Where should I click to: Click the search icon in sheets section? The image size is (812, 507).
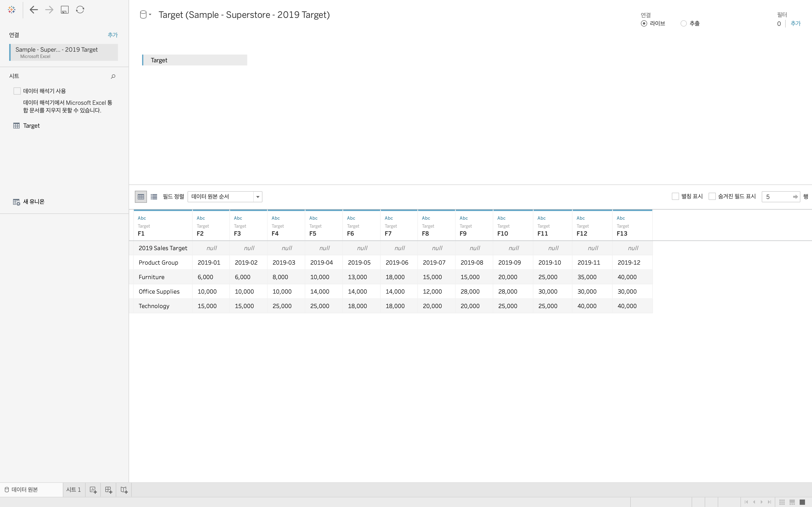[113, 77]
